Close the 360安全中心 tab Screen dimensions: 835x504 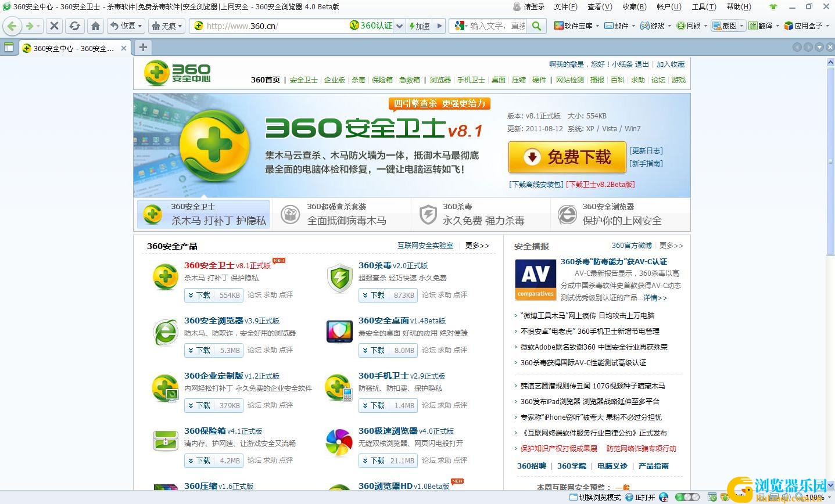pos(124,48)
